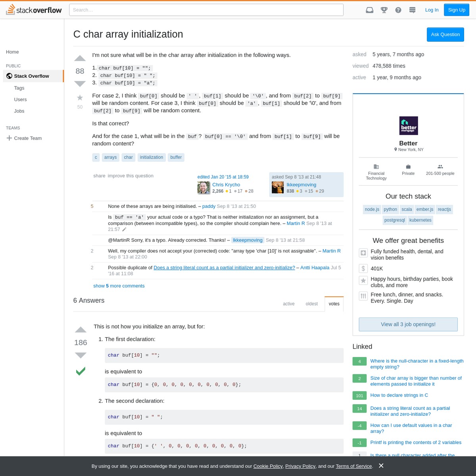The height and width of the screenshot is (476, 476).
Task: Open linked 'Where is the null-character' question
Action: click(417, 364)
